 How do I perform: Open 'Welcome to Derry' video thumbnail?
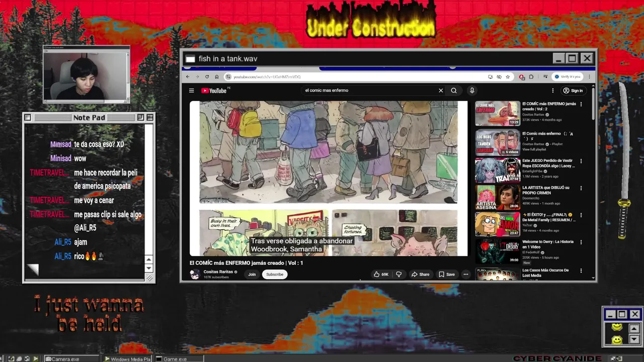pyautogui.click(x=498, y=251)
